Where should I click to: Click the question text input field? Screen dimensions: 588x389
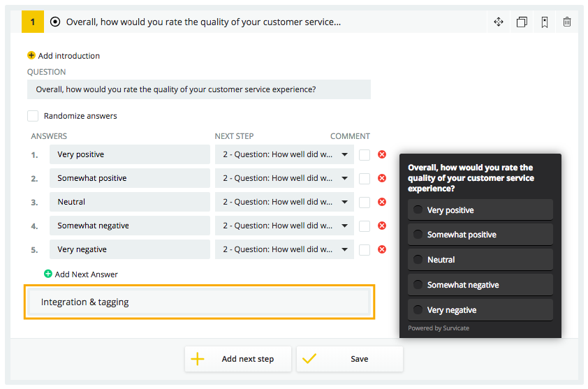(199, 89)
